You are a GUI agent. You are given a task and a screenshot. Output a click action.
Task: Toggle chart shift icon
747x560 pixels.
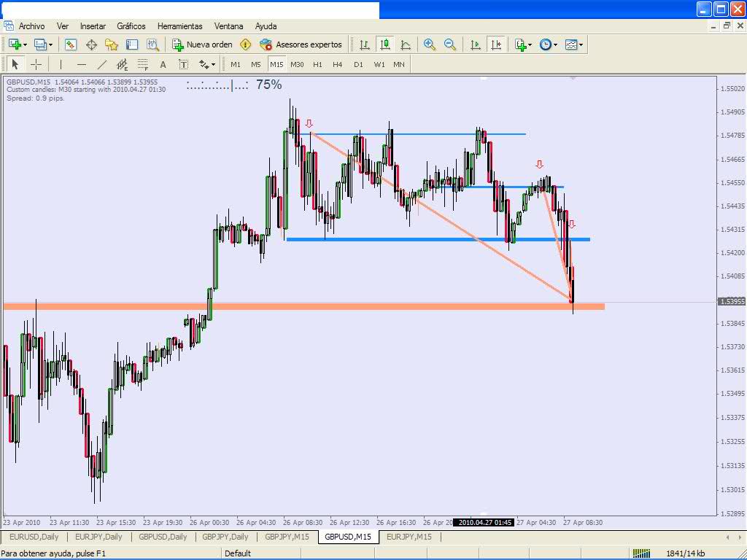(x=496, y=44)
